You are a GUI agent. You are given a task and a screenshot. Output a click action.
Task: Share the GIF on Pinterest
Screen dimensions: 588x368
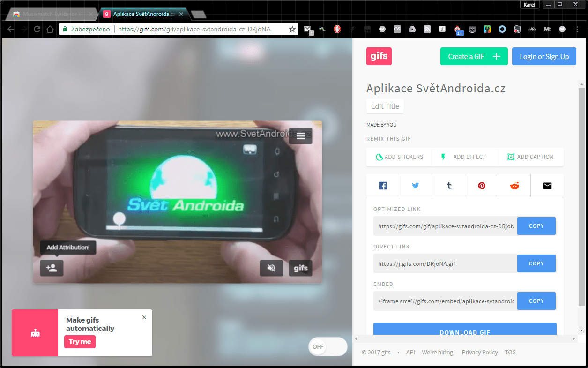coord(482,186)
